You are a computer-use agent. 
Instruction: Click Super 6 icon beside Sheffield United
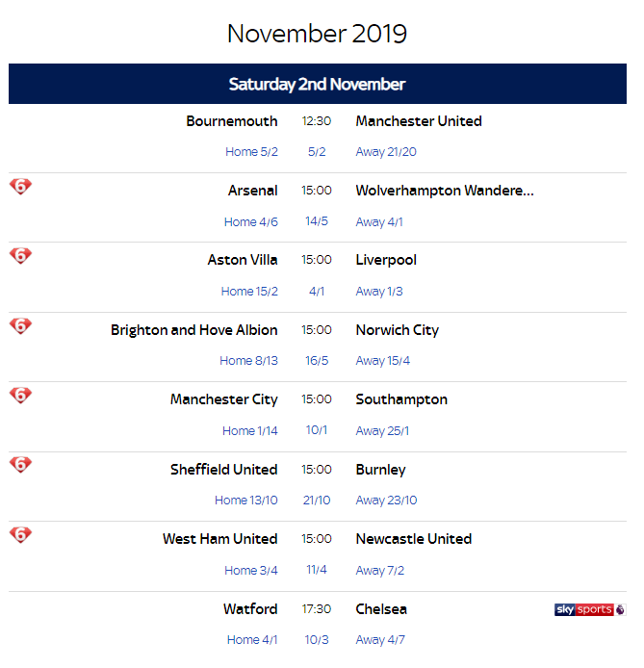(x=20, y=466)
